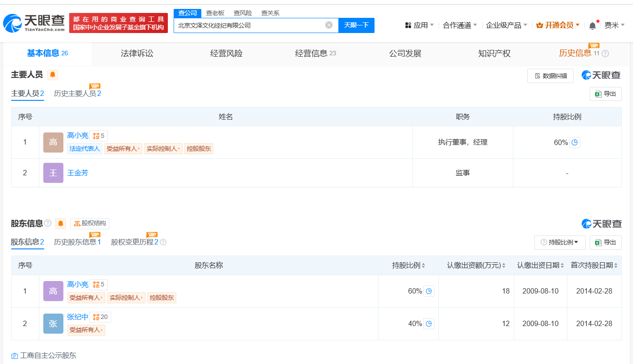The image size is (633, 364).
Task: Open the help icon next to 股东信息 heading
Action: 48,223
